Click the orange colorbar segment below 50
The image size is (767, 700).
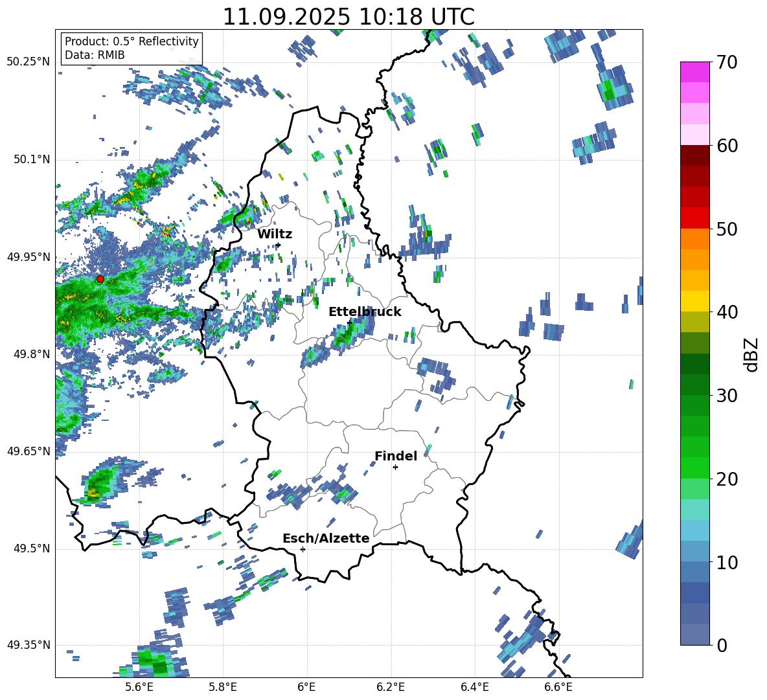(695, 239)
